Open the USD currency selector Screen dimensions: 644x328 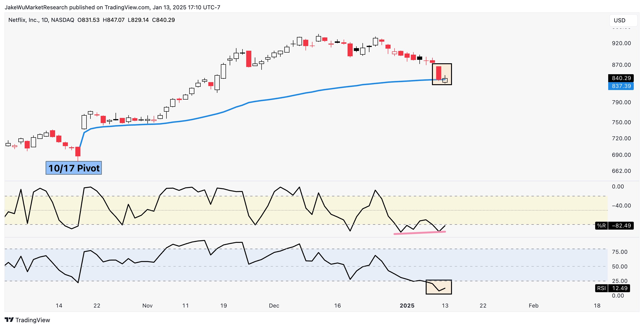coord(623,20)
